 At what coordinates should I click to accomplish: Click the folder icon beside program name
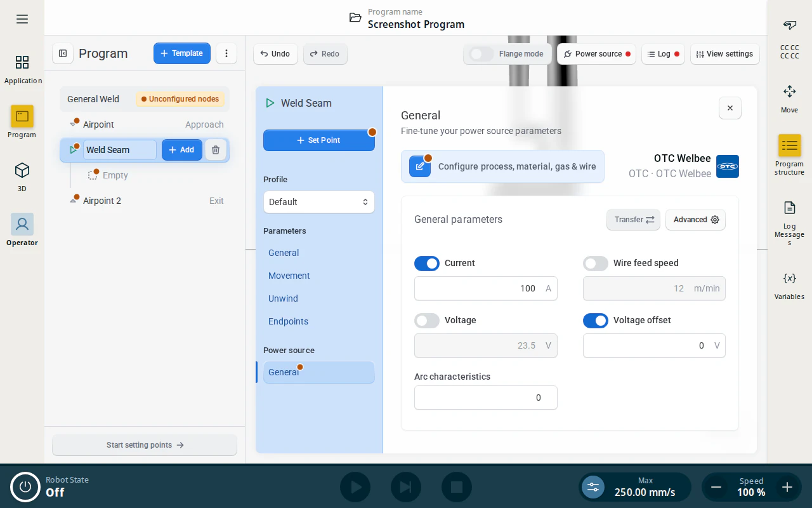tap(355, 18)
